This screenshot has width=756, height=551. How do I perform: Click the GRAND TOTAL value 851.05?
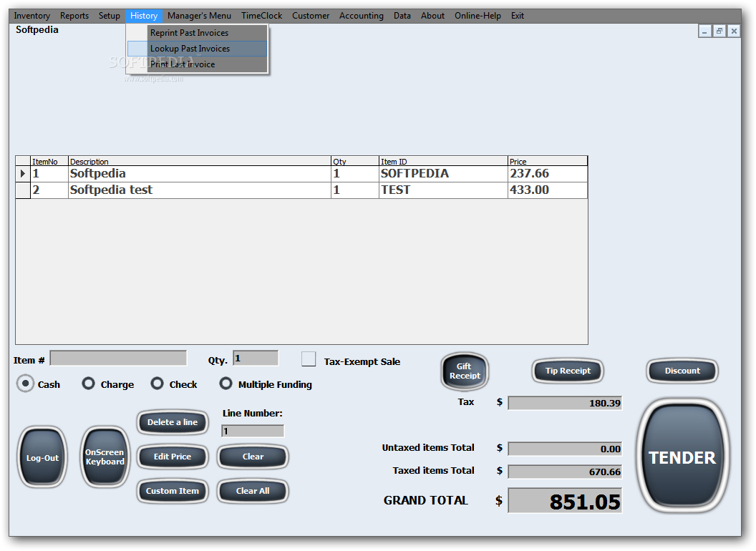coord(565,501)
